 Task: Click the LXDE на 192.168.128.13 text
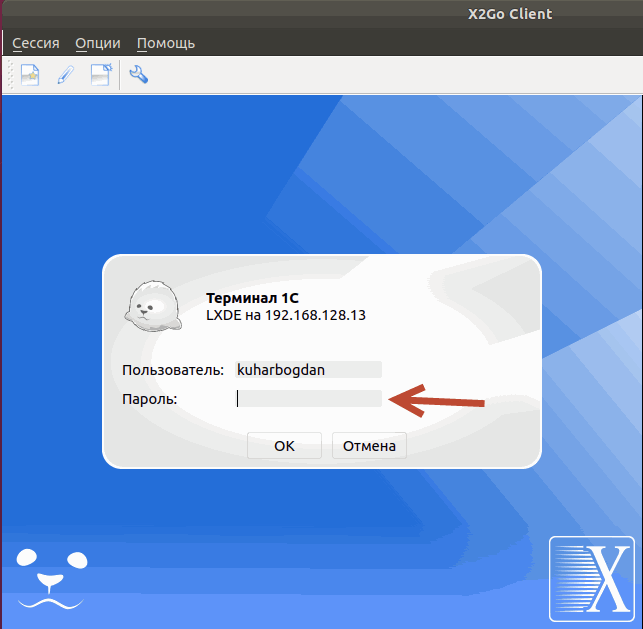pyautogui.click(x=285, y=315)
